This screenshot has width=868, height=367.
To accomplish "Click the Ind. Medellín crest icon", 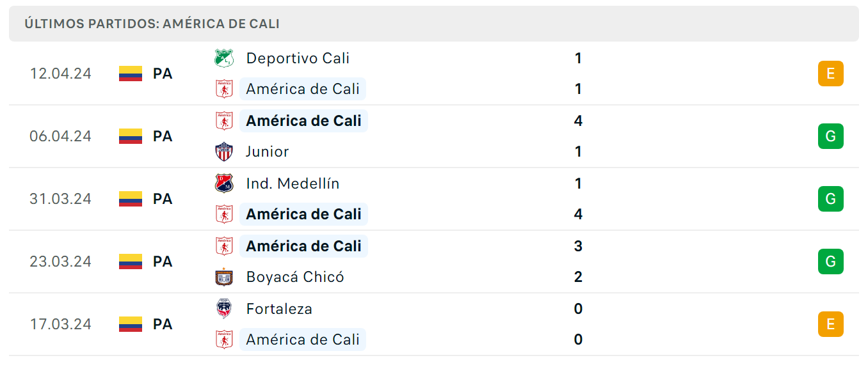I will (x=224, y=183).
